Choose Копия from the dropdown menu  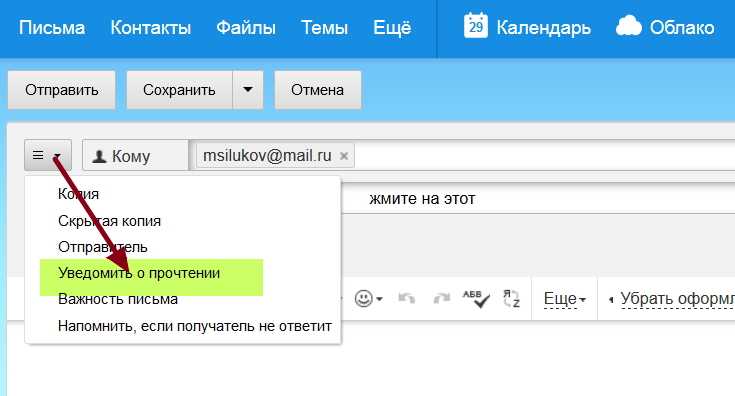click(78, 194)
